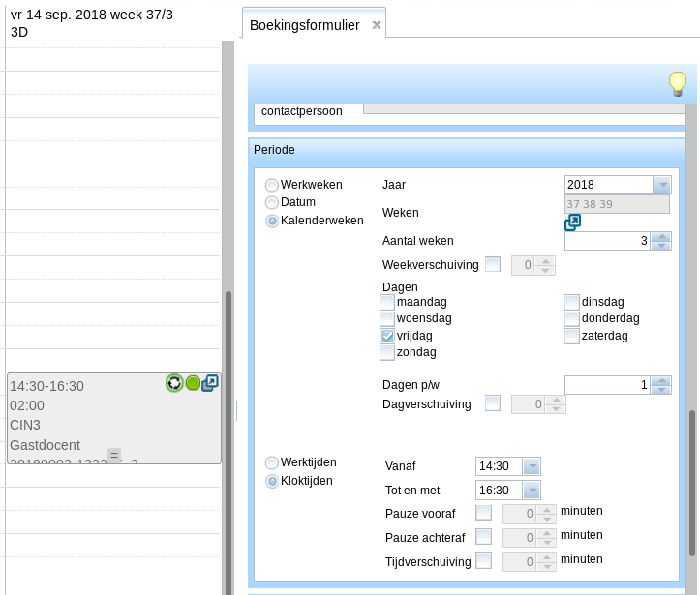Image resolution: width=700 pixels, height=595 pixels.
Task: Increase Aantal weken with up arrow
Action: pos(661,236)
